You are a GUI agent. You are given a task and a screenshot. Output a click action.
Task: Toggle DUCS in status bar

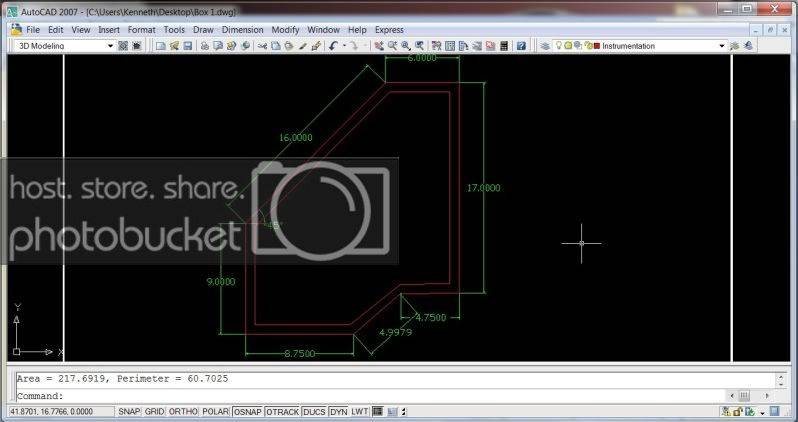(x=314, y=412)
